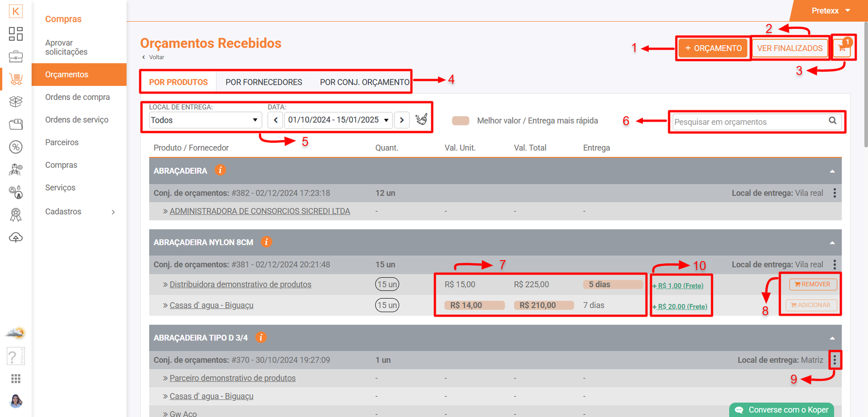The height and width of the screenshot is (417, 868).
Task: Open the Local de Entrega dropdown
Action: (x=205, y=120)
